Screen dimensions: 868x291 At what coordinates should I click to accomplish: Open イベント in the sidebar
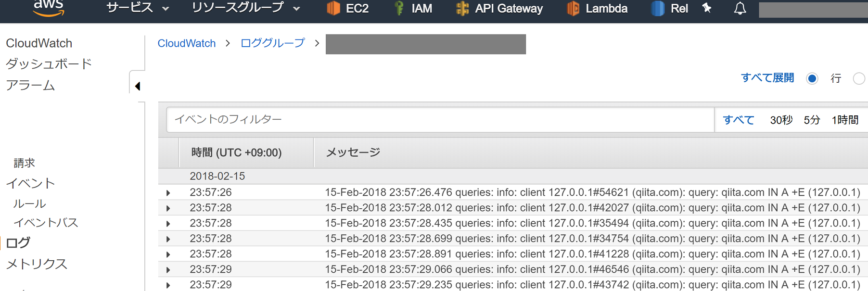click(x=30, y=183)
